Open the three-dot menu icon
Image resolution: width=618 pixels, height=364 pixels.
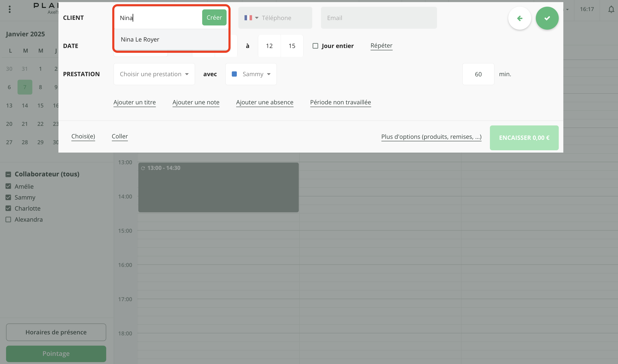point(10,9)
